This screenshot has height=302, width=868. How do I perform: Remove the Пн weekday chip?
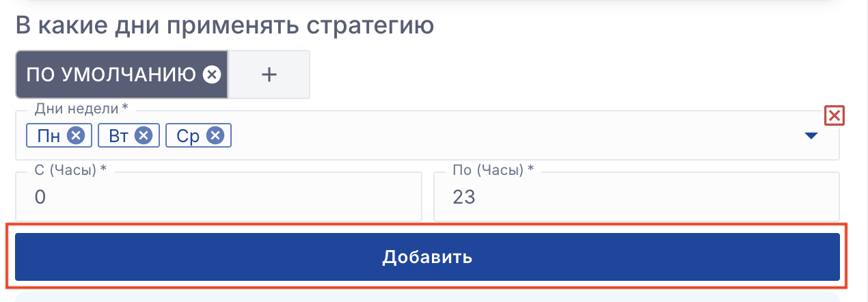76,136
